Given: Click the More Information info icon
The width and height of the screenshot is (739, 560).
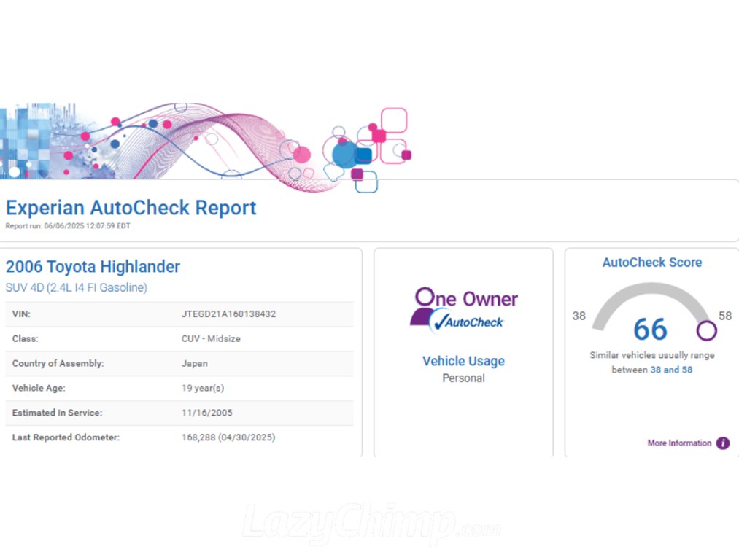Looking at the screenshot, I should tap(722, 443).
